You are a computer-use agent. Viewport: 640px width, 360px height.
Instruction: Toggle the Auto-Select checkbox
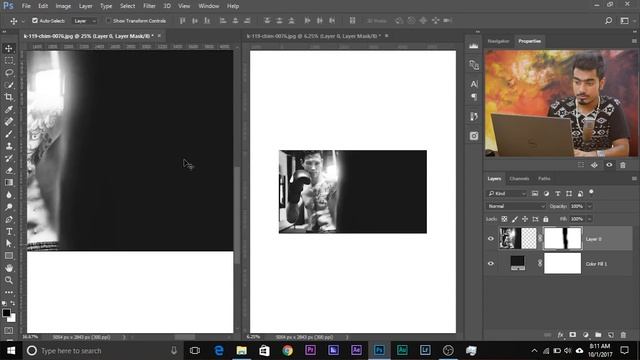coord(35,20)
